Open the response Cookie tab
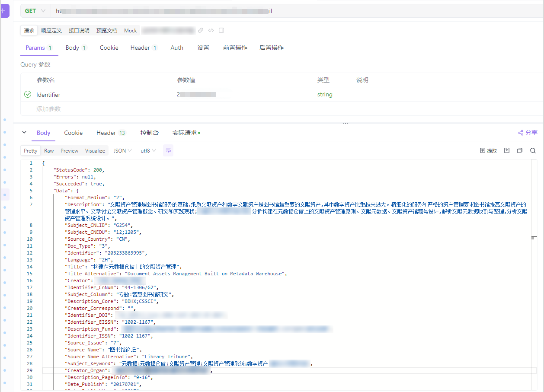 click(x=74, y=133)
